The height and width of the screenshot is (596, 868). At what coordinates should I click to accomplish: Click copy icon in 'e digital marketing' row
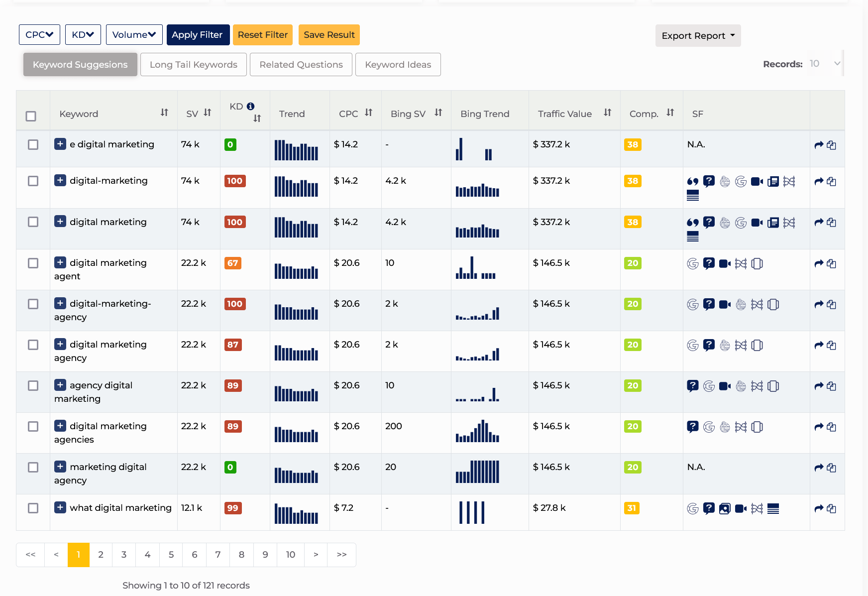(831, 145)
